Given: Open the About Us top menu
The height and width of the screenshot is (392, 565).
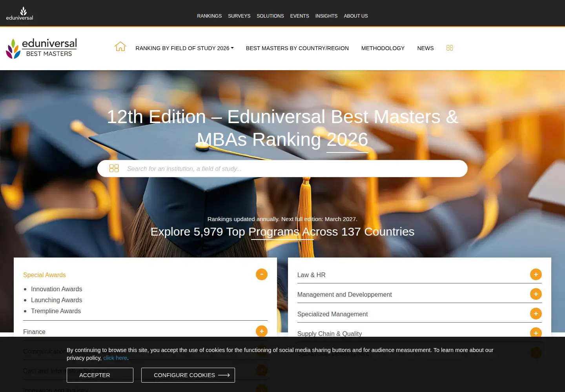Looking at the screenshot, I should point(356,16).
